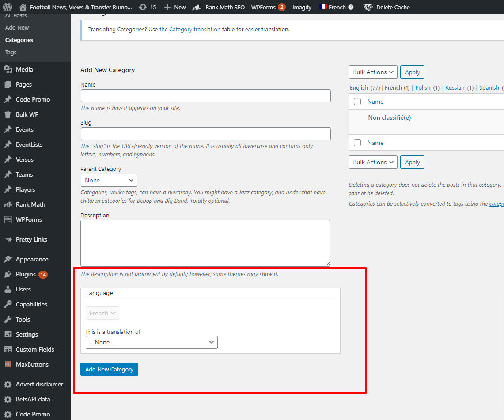Viewport: 504px width, 420px height.
Task: Click the French flag language switcher
Action: coord(323,7)
